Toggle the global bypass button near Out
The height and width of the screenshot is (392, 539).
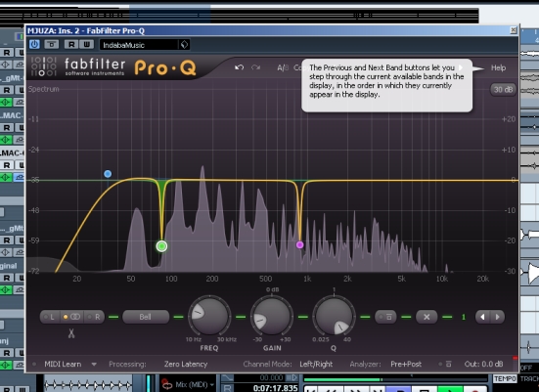click(445, 364)
